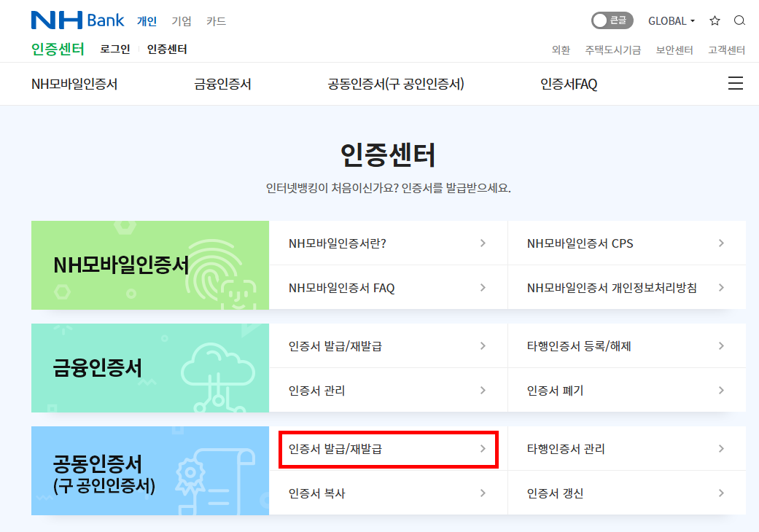This screenshot has height=532, width=759.
Task: Select the 카드 tab in header
Action: 216,21
